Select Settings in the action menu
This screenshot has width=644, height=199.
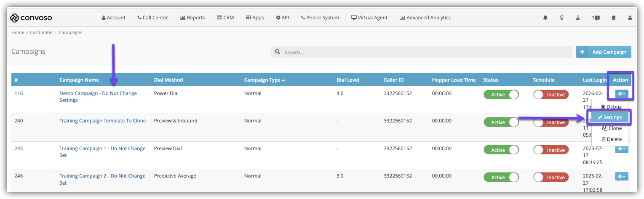tap(610, 117)
